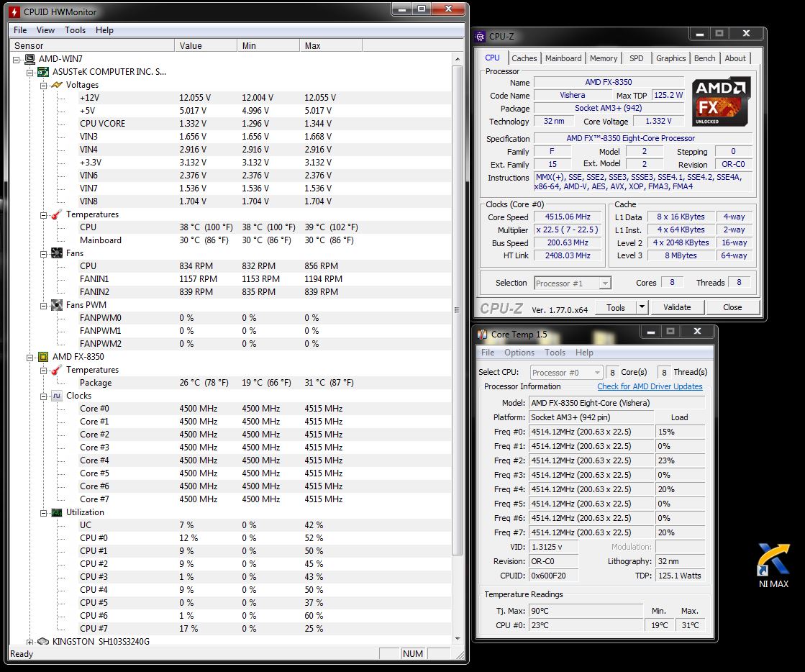This screenshot has width=805, height=672.
Task: Click the 4515.06 MHz Core Speed value
Action: [x=568, y=217]
